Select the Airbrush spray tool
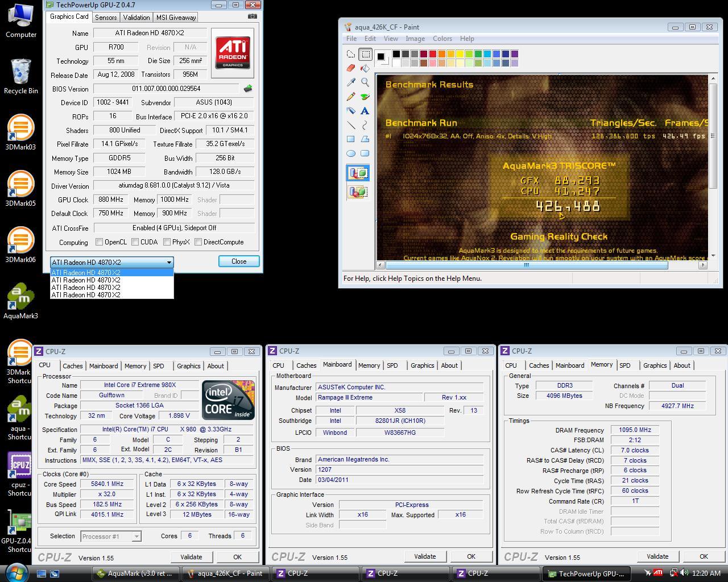The height and width of the screenshot is (582, 728). click(x=351, y=111)
